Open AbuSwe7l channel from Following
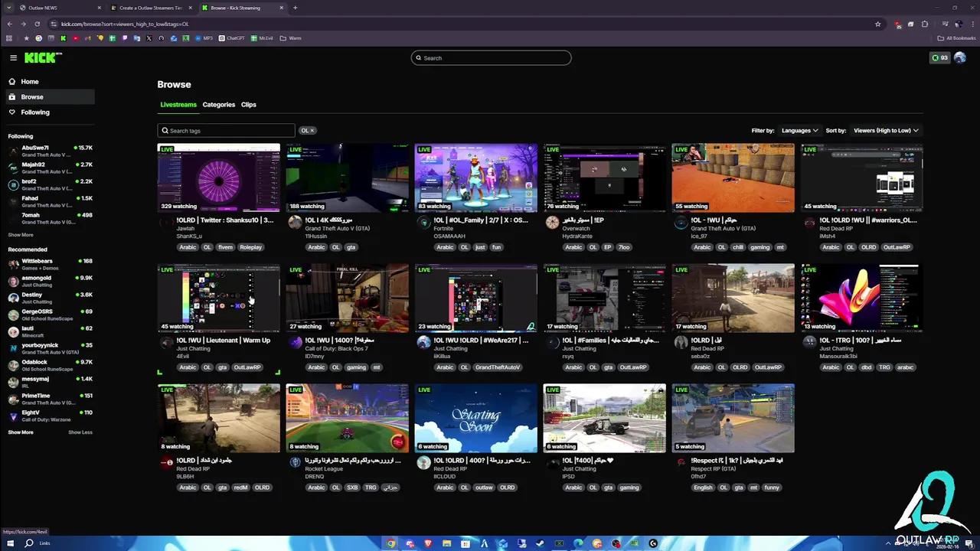980x551 pixels. (50, 151)
